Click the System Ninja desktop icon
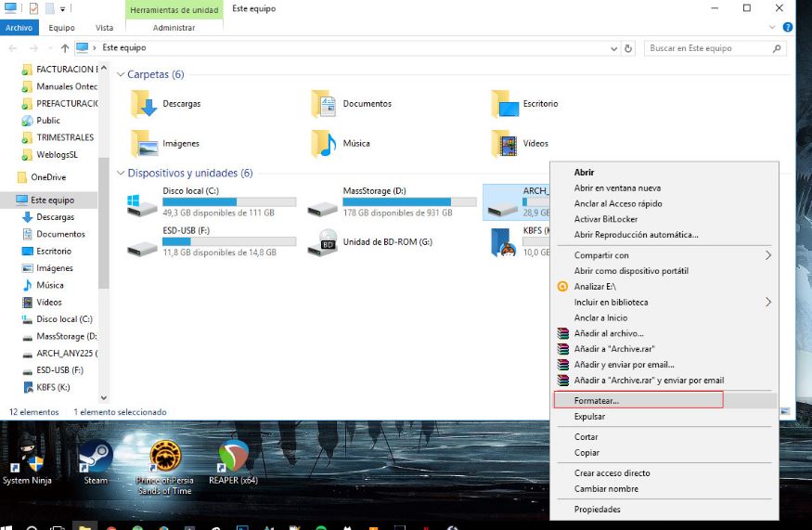This screenshot has height=530, width=812. pos(27,458)
